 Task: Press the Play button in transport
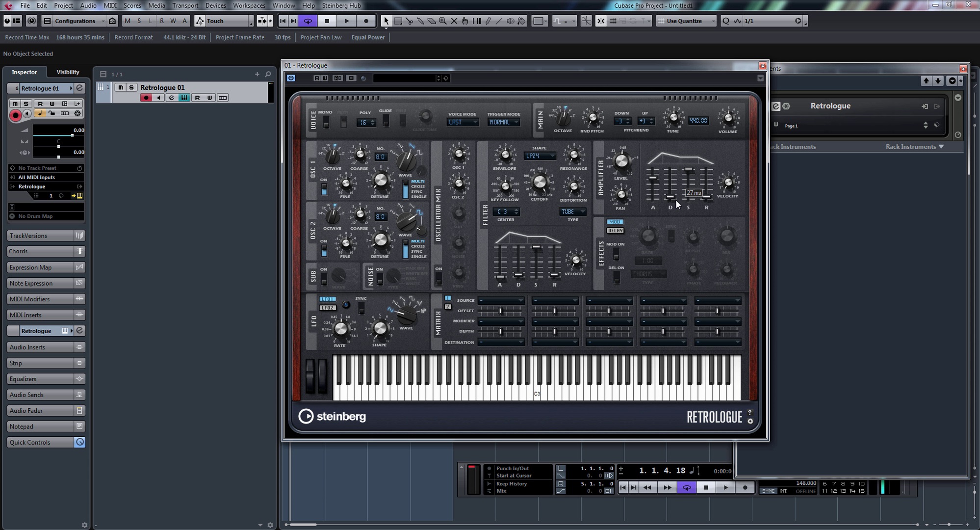726,488
